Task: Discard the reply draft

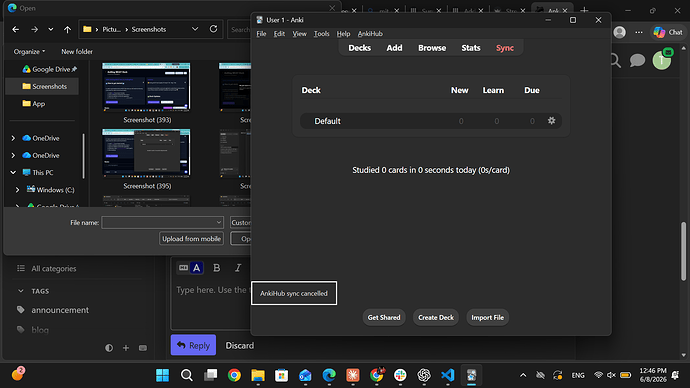Action: [239, 345]
